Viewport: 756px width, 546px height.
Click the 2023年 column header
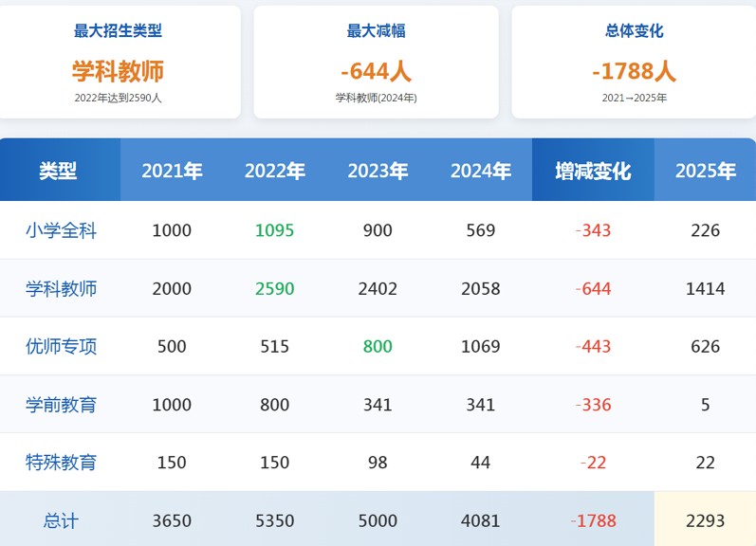378,172
